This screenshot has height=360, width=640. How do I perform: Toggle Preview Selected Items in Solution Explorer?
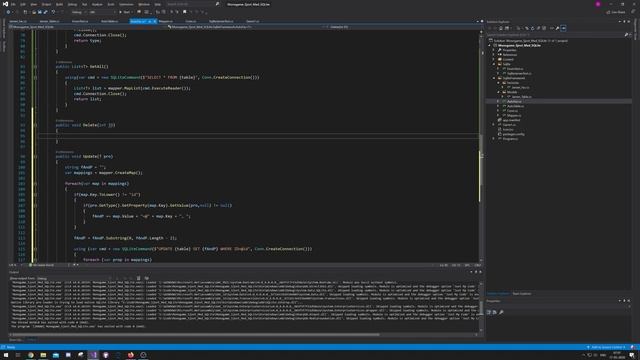pos(563,28)
